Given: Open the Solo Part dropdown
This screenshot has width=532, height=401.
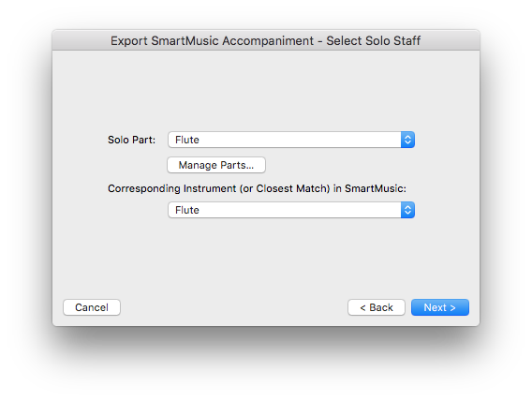Looking at the screenshot, I should [x=291, y=140].
